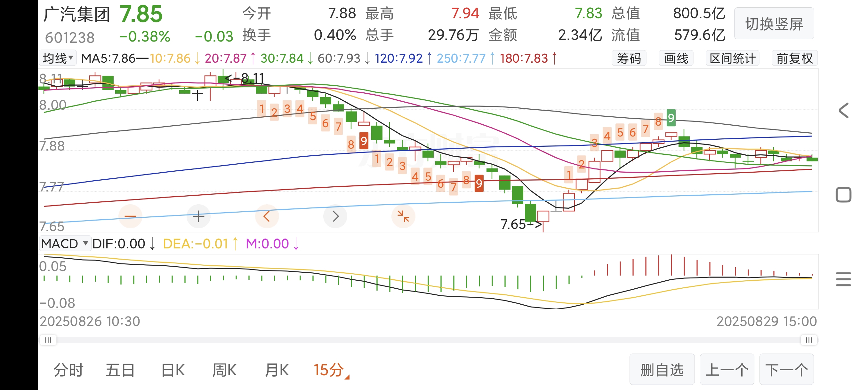Tap the 7.65 low price marker
Image resolution: width=868 pixels, height=390 pixels.
[x=521, y=224]
